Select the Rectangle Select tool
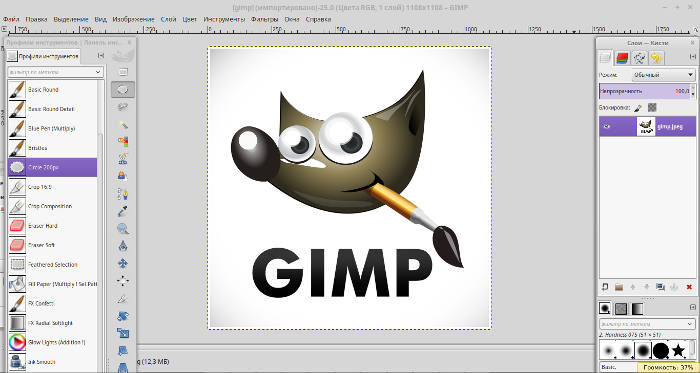 (x=123, y=72)
